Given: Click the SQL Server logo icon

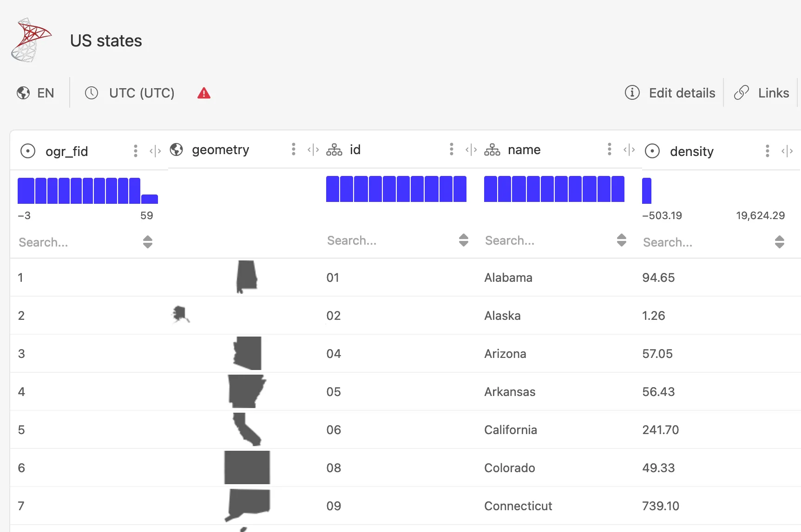Looking at the screenshot, I should pyautogui.click(x=31, y=40).
